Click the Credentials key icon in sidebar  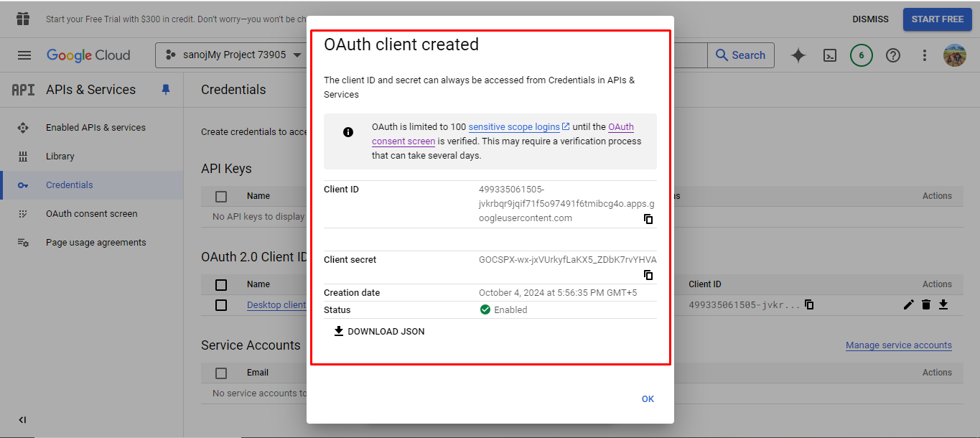pyautogui.click(x=23, y=185)
